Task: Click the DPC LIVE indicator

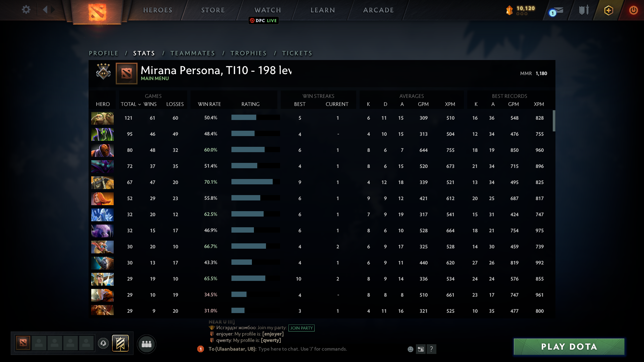Action: (x=263, y=20)
